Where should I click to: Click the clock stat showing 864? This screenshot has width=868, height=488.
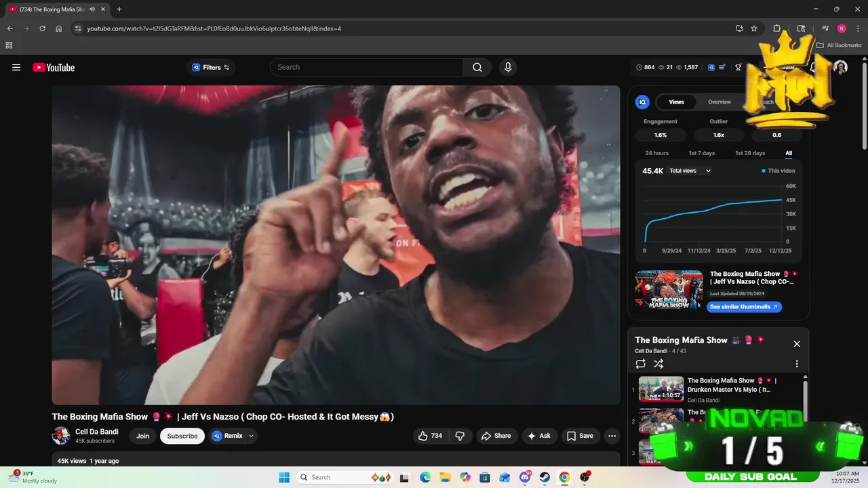click(x=646, y=67)
